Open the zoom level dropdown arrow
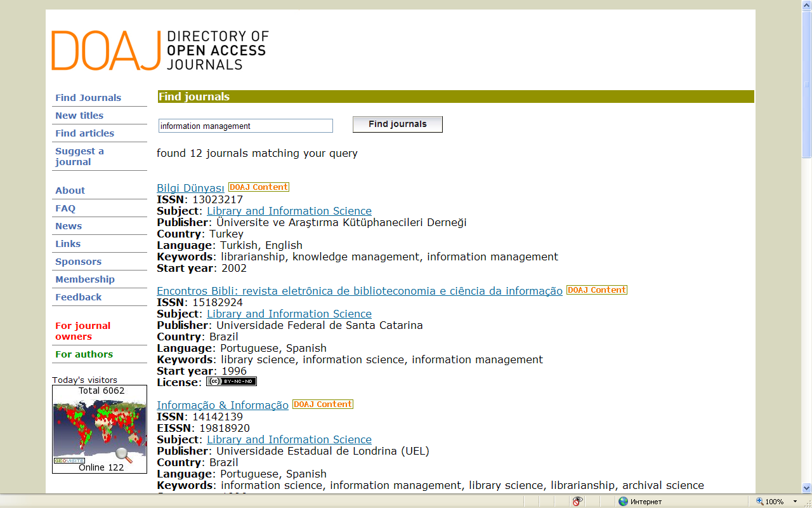Screen dimensions: 812x508 pyautogui.click(x=795, y=502)
